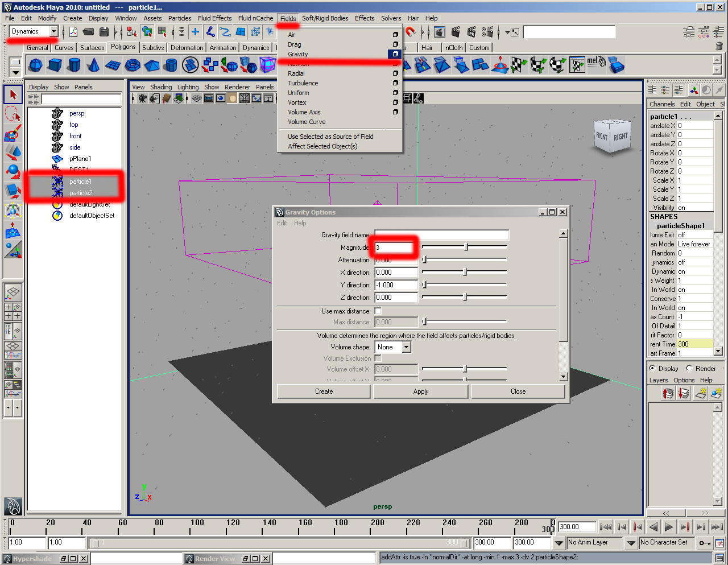Select the arrow Select tool

pyautogui.click(x=14, y=95)
